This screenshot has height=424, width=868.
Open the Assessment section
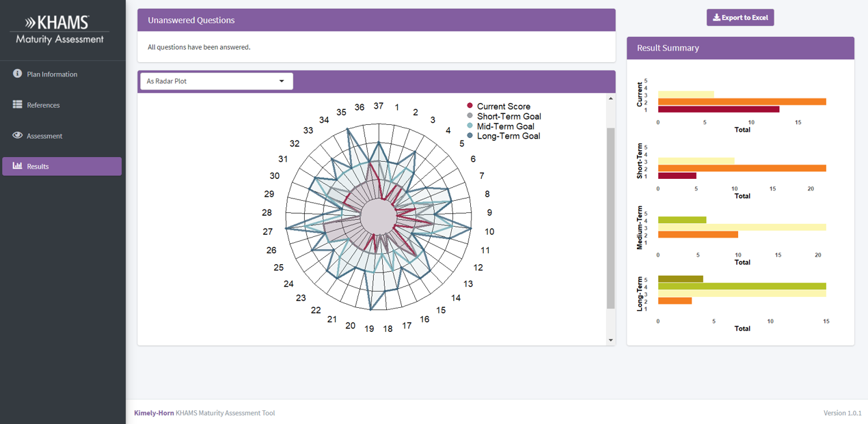(x=44, y=136)
